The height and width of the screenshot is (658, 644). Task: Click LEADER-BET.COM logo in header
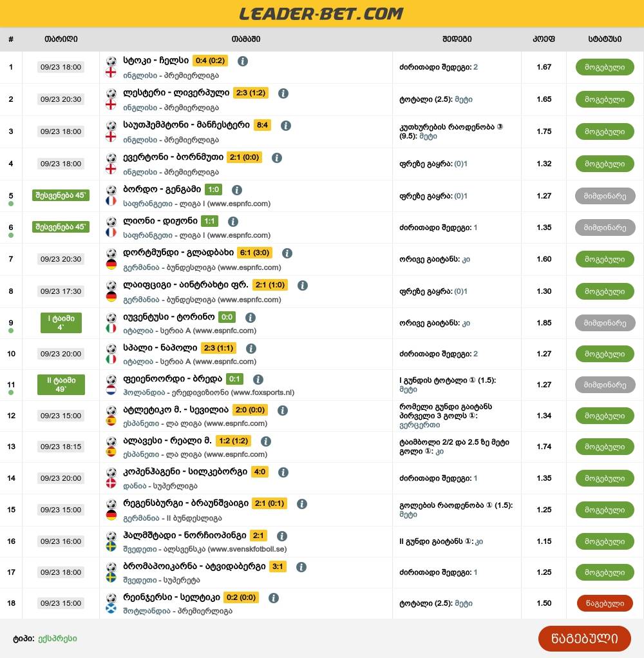click(321, 14)
